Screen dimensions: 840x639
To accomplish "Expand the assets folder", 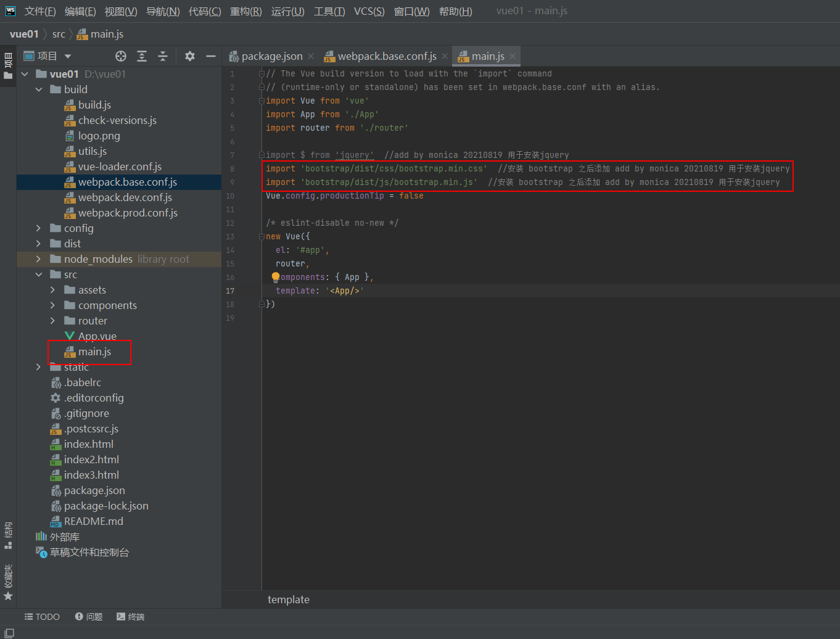I will coord(52,290).
